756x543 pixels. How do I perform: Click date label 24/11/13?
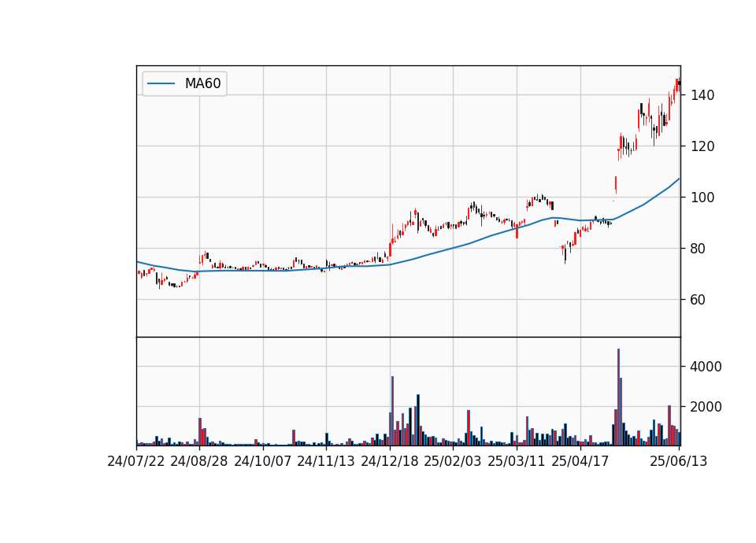(326, 461)
